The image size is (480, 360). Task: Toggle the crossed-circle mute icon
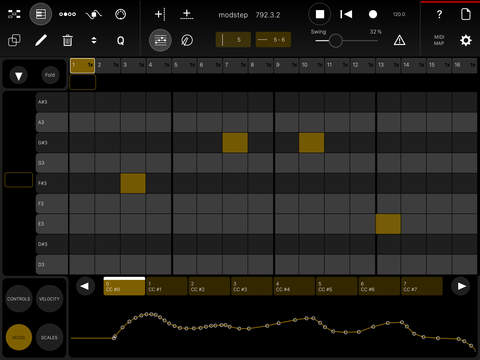(187, 41)
